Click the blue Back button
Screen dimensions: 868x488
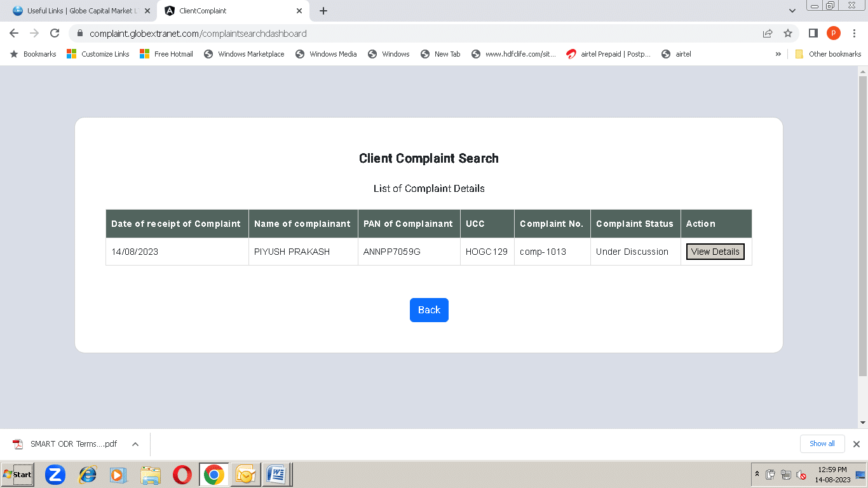point(429,310)
